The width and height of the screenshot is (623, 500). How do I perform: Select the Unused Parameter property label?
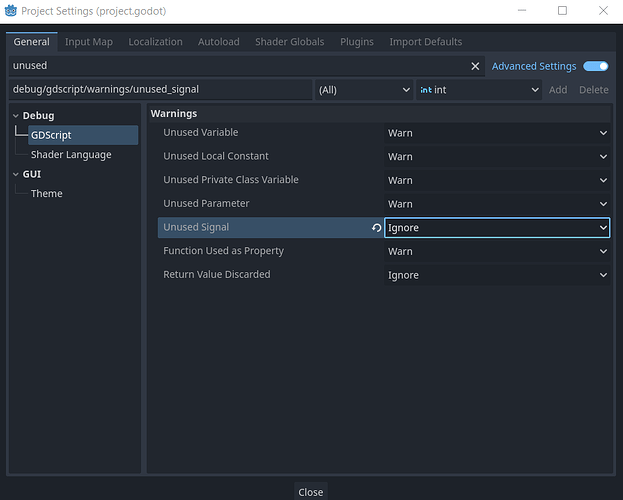[206, 203]
